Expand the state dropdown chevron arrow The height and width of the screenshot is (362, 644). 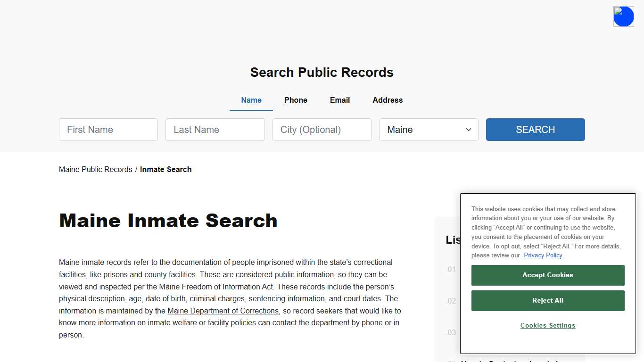click(468, 129)
